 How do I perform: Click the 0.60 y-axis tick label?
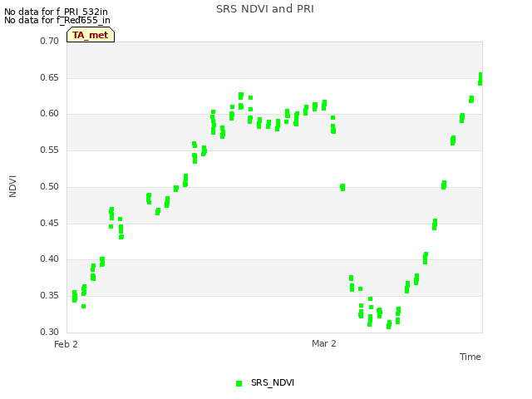coord(50,114)
